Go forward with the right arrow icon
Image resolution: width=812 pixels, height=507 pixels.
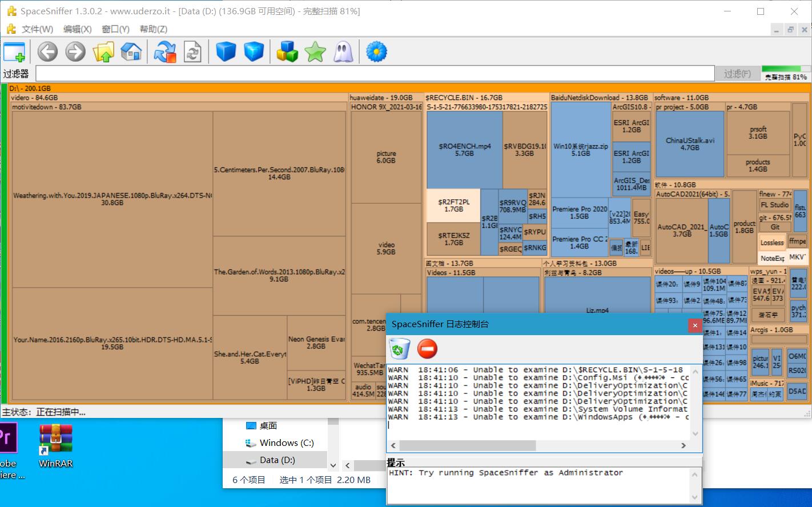point(75,52)
